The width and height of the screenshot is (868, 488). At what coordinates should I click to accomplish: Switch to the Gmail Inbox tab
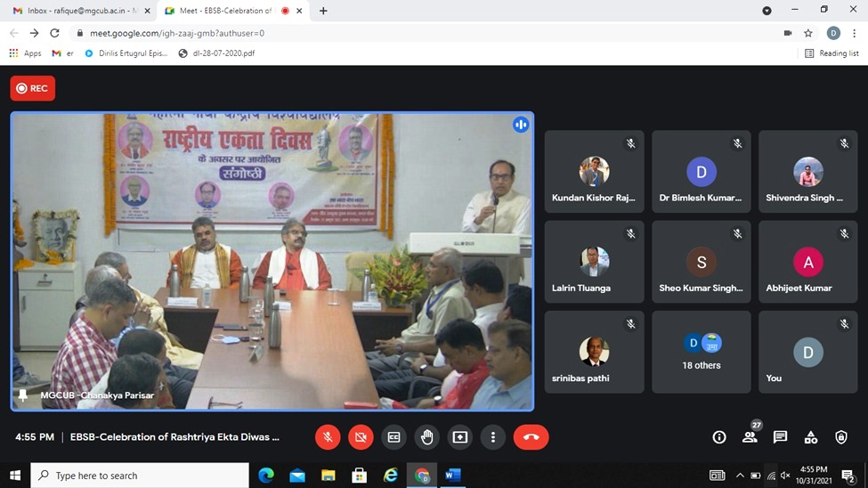point(75,11)
